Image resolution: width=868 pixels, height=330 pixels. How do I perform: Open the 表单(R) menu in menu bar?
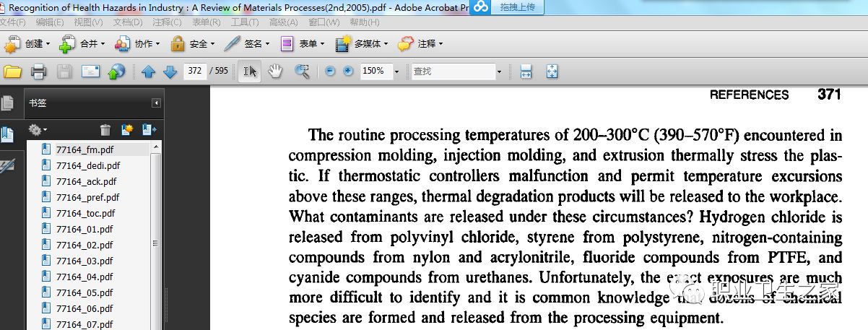[x=206, y=22]
